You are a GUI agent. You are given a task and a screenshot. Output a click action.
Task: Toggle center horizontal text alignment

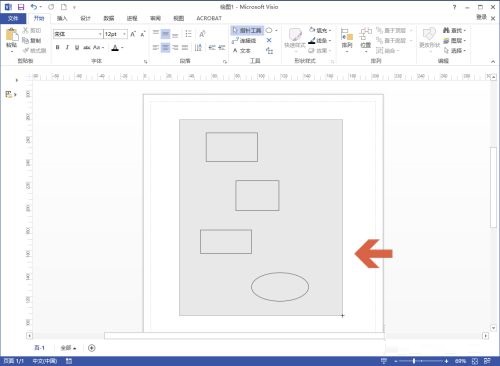165,48
